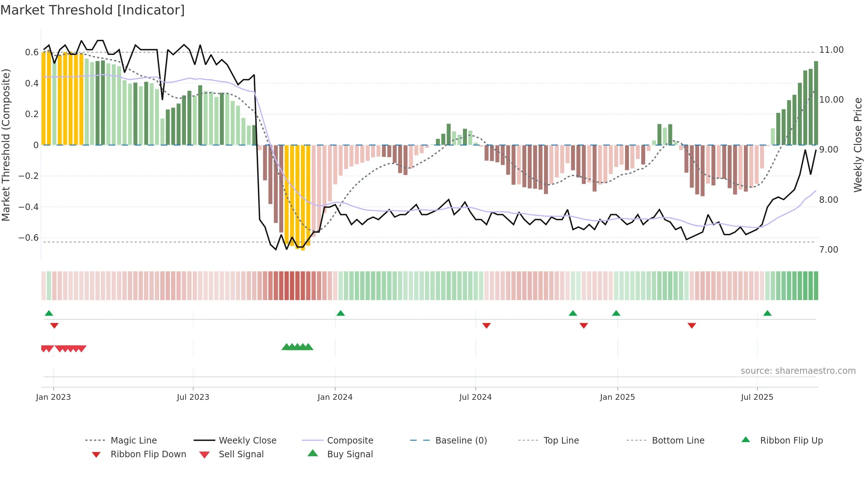Click the 9.00 price axis label
This screenshot has height=488, width=868.
(x=829, y=150)
